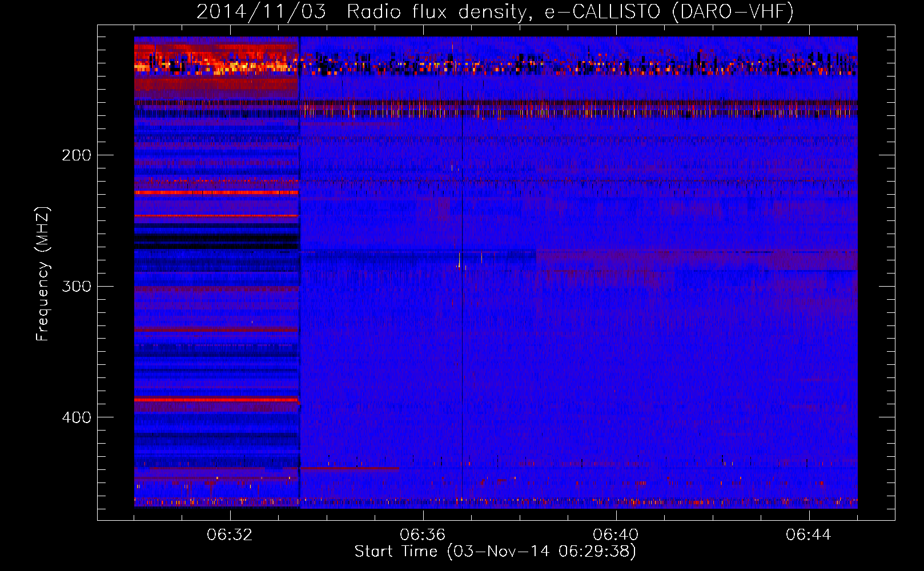Select the 'Frequency (MHZ)' axis label
The width and height of the screenshot is (924, 571).
(43, 274)
